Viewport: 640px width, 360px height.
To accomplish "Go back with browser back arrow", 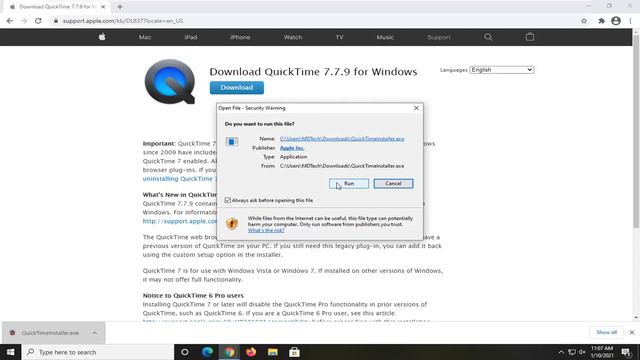I will coord(10,21).
